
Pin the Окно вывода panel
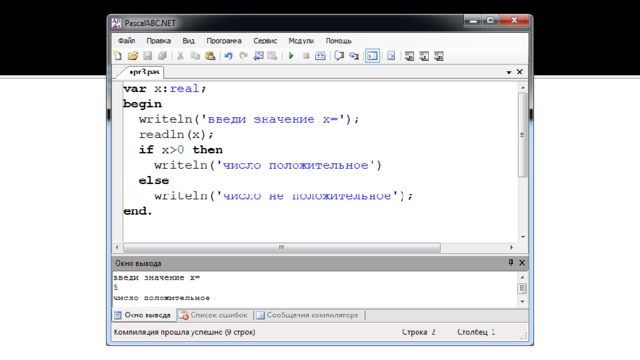tap(511, 262)
